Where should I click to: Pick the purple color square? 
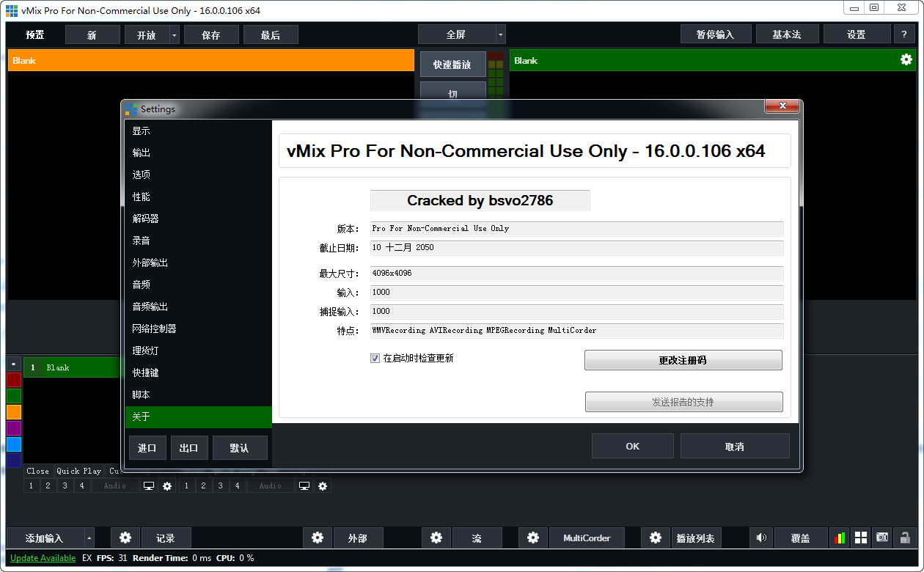pyautogui.click(x=14, y=428)
